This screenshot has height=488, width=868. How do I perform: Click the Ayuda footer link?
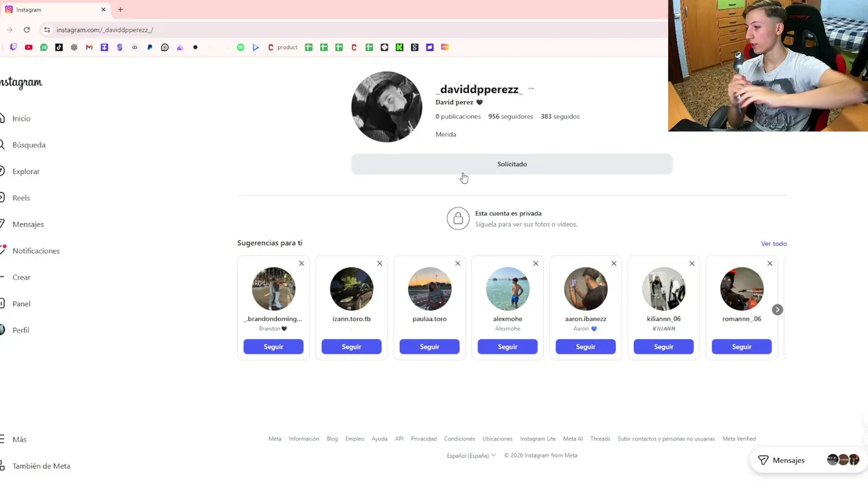click(380, 439)
